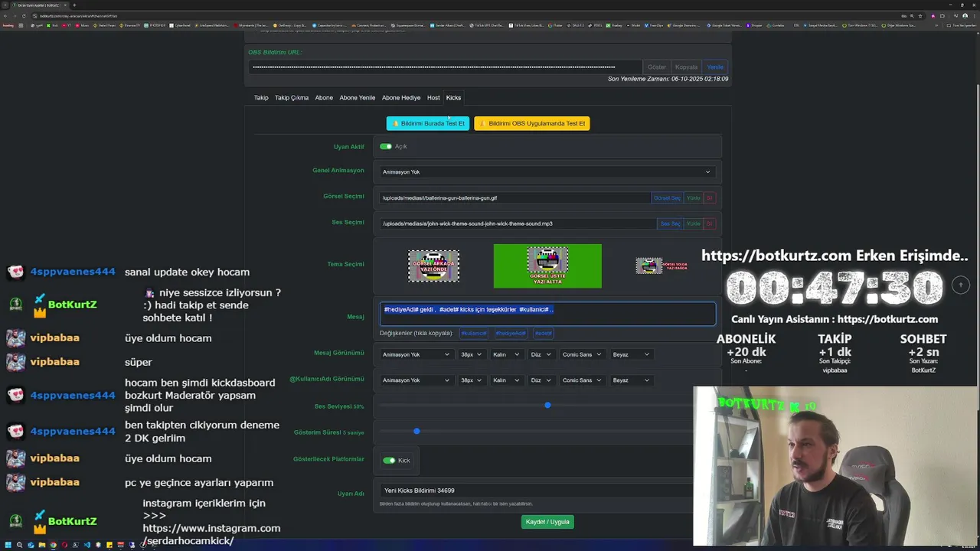Open Mesaj Görünümü Düz style dropdown
980x551 pixels.
[x=541, y=354]
